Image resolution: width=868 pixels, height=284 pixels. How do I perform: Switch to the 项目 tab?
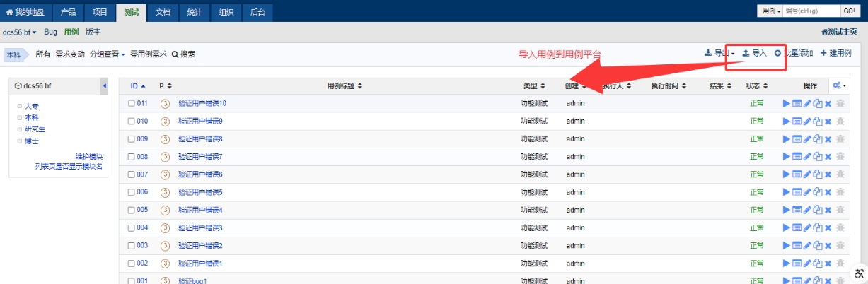click(x=100, y=12)
